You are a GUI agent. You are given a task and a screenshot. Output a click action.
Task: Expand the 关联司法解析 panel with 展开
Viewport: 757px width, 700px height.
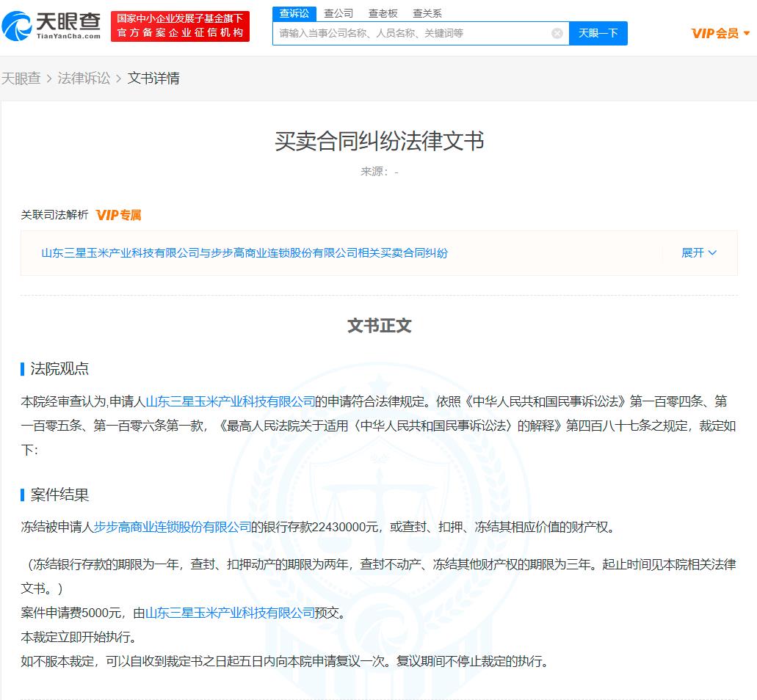tap(698, 253)
